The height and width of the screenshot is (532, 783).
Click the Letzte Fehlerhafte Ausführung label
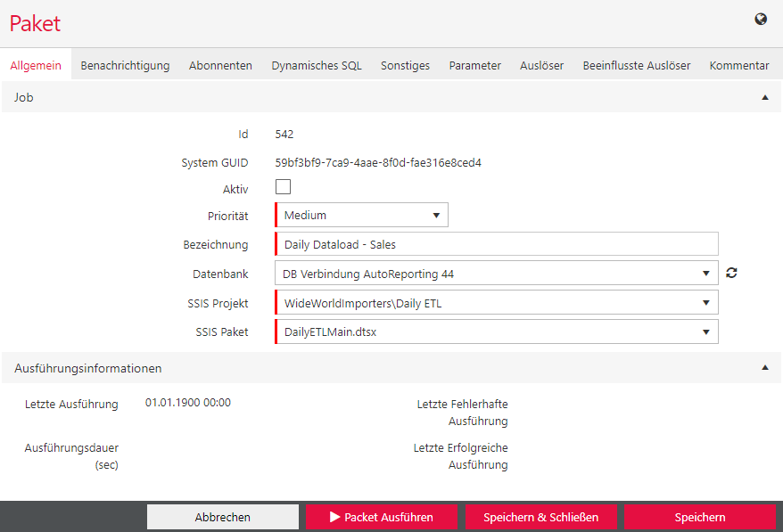pos(463,413)
